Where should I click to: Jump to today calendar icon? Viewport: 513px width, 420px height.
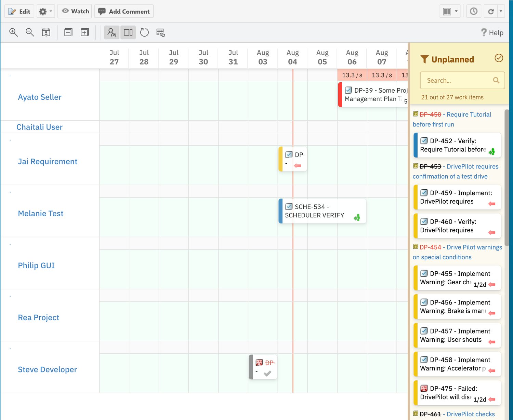coord(46,32)
